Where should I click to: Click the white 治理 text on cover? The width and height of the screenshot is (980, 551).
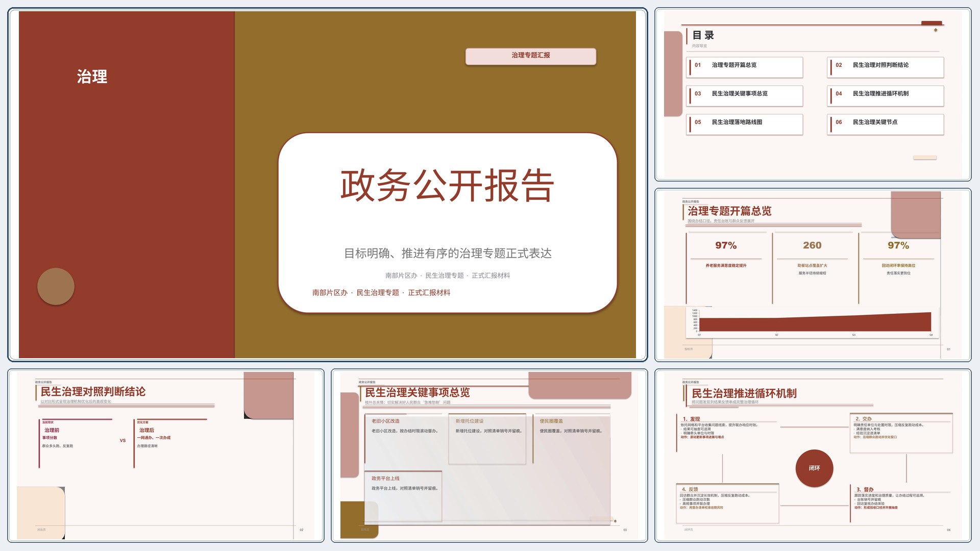click(92, 77)
